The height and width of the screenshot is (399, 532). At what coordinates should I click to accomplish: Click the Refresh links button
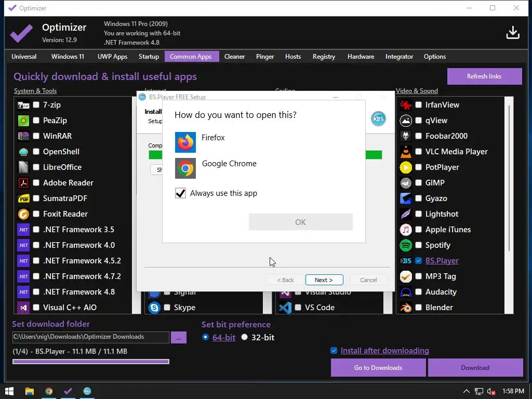click(x=484, y=76)
